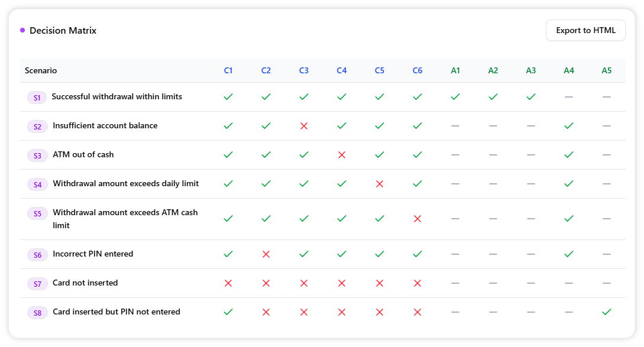Select the C1 column header
Viewport: 644px width, 347px height.
coord(228,71)
